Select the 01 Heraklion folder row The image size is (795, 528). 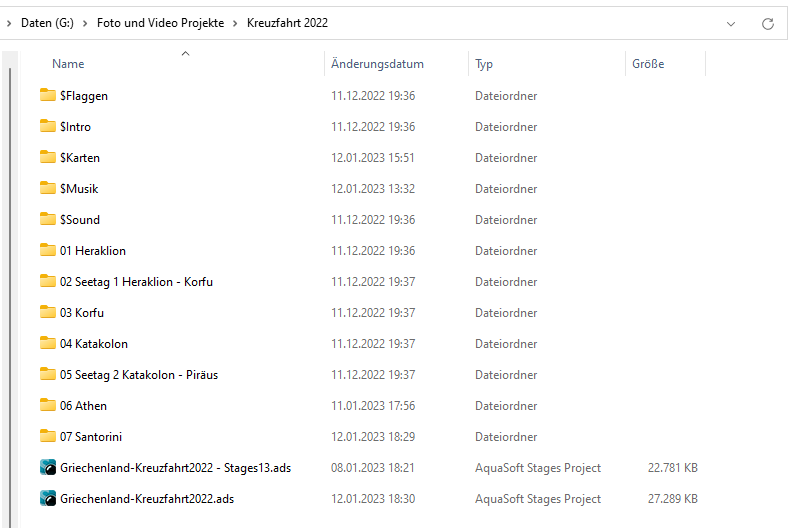click(93, 251)
